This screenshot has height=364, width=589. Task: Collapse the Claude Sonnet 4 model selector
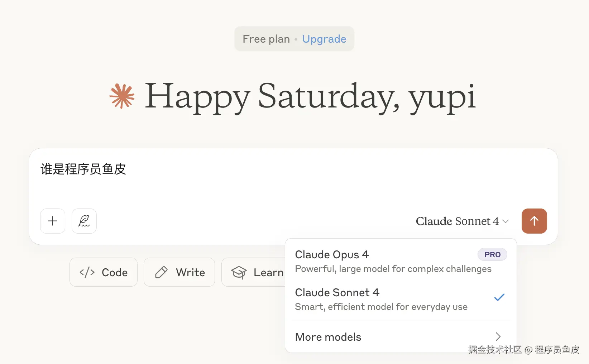(x=462, y=221)
